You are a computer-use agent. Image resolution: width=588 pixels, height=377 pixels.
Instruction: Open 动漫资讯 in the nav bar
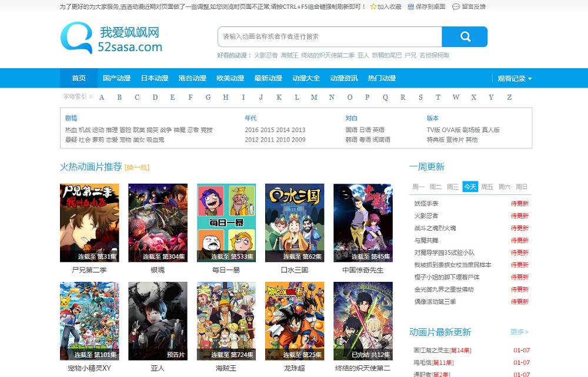tap(344, 78)
